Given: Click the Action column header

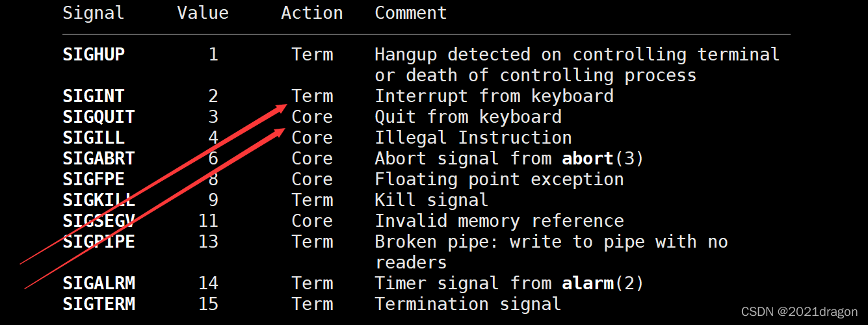Looking at the screenshot, I should click(x=312, y=13).
